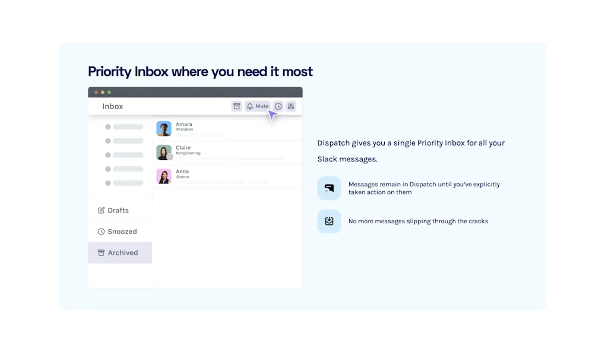Click the last placeholder item in the sidebar list
608x364 pixels.
[125, 183]
